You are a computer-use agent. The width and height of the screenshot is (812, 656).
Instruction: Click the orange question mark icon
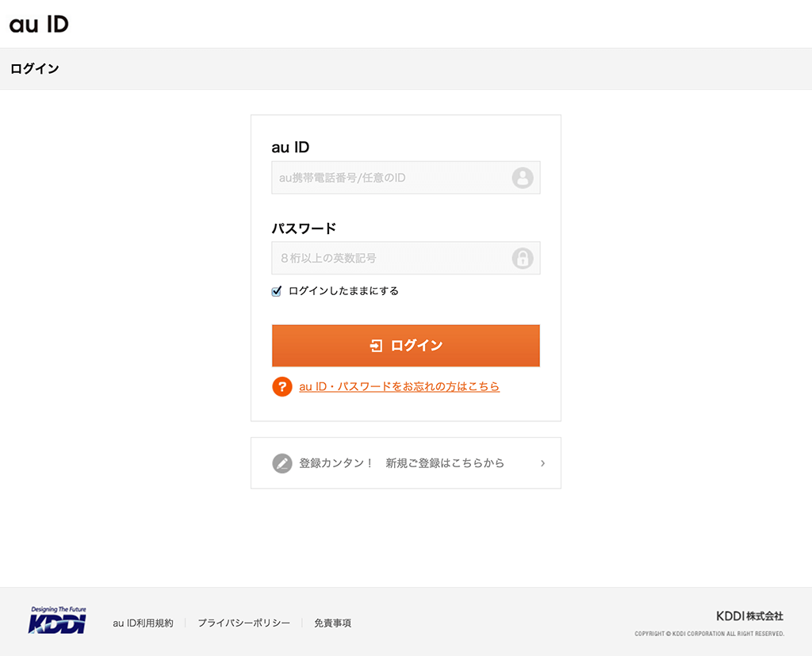[x=282, y=386]
